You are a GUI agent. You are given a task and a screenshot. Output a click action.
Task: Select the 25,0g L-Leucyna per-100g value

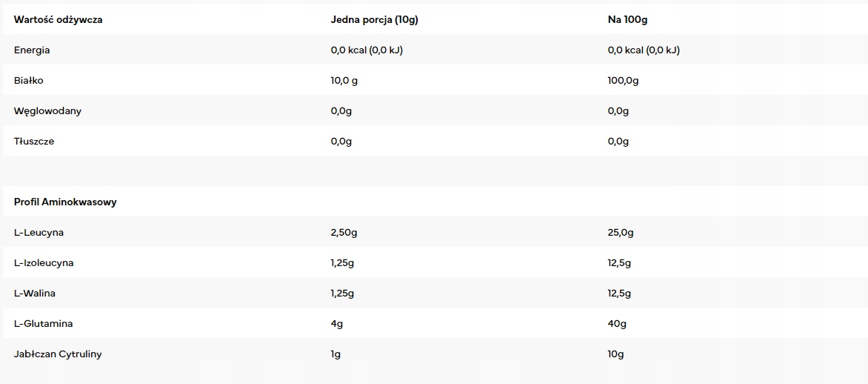tap(620, 233)
